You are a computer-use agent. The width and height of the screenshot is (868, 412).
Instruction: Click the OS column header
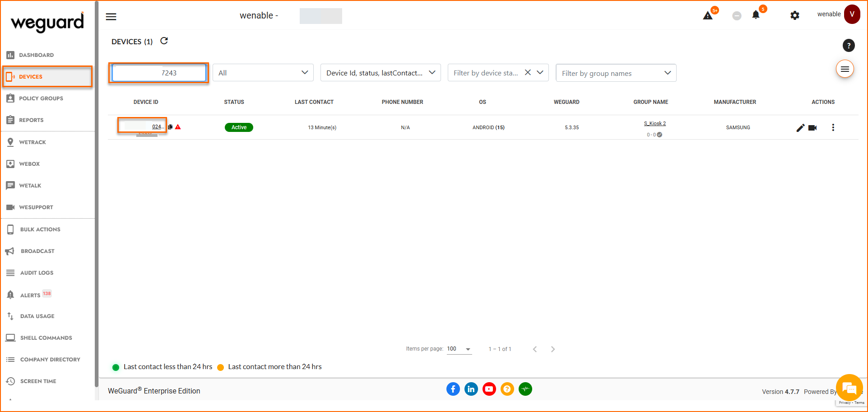tap(483, 102)
